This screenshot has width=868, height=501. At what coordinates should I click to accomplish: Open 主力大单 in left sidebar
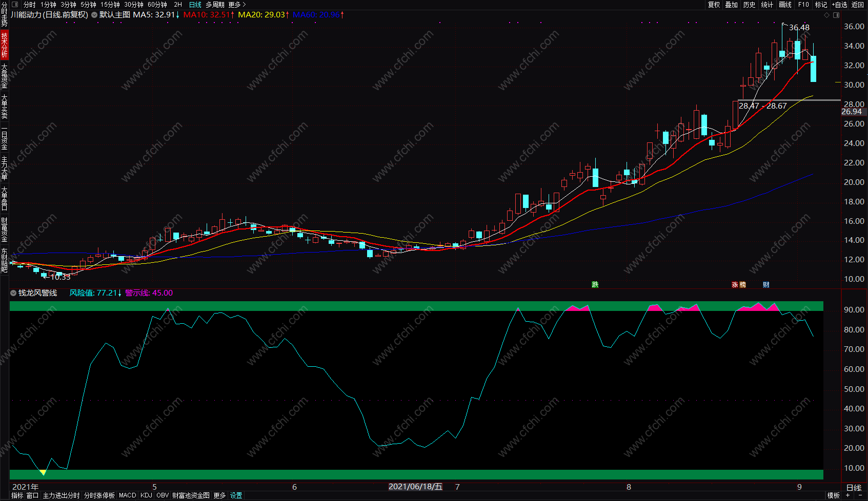[x=4, y=168]
